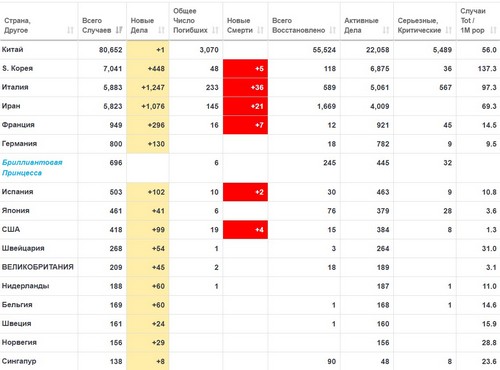Click Switzerland's cases per million 31.0
The height and width of the screenshot is (370, 500).
point(489,249)
